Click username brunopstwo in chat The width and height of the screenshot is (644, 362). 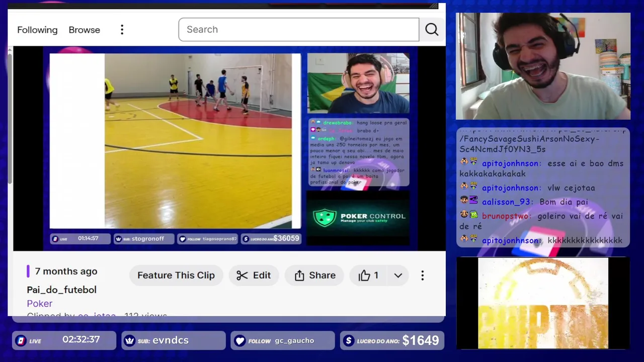(x=506, y=216)
